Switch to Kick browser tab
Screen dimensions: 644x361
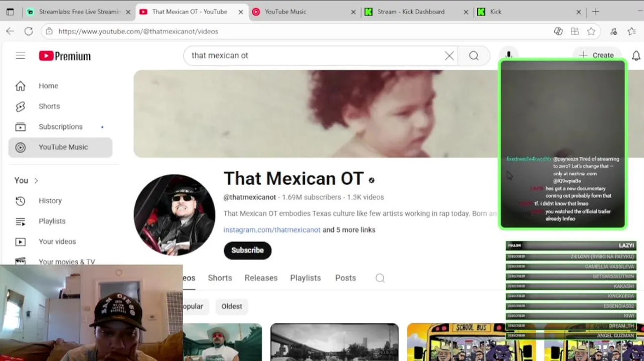[x=530, y=12]
